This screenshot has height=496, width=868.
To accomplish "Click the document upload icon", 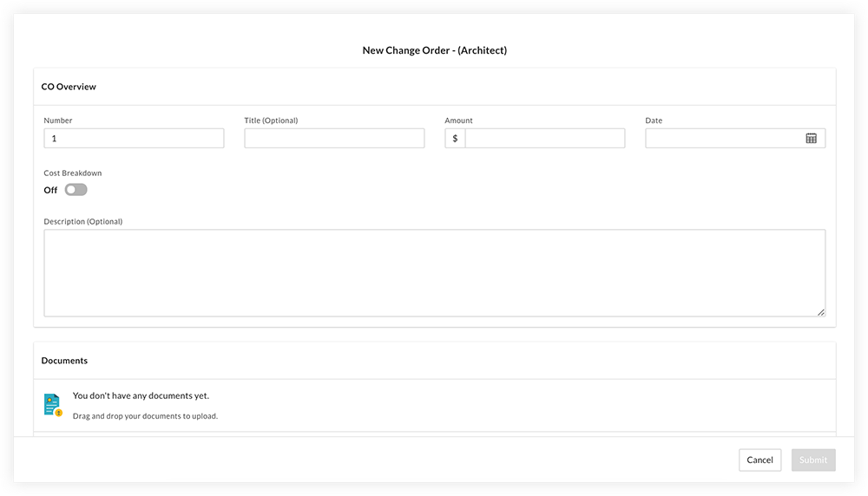I will click(53, 405).
